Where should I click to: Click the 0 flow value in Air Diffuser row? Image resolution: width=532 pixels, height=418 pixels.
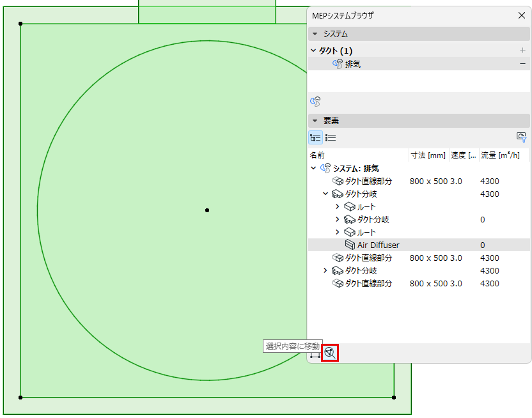coord(483,245)
